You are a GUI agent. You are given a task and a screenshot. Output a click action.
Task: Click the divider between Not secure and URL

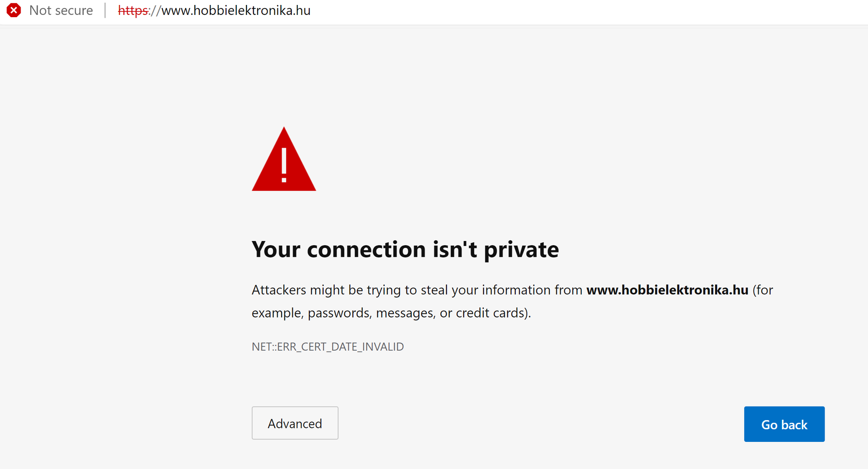(x=105, y=10)
